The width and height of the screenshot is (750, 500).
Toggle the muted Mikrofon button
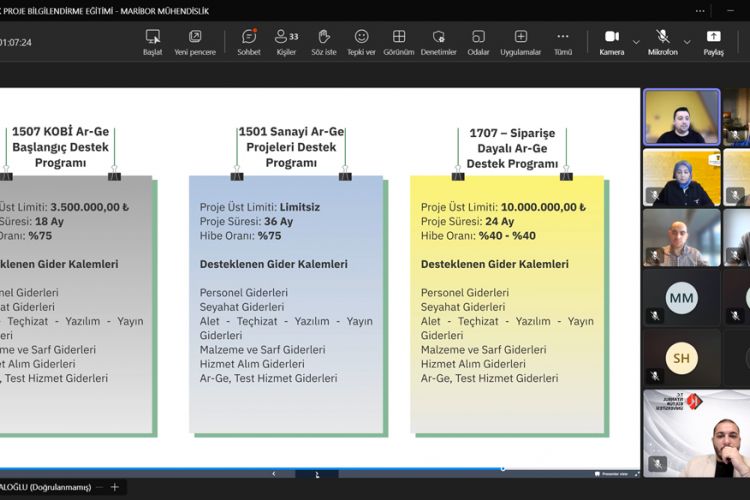pos(662,42)
